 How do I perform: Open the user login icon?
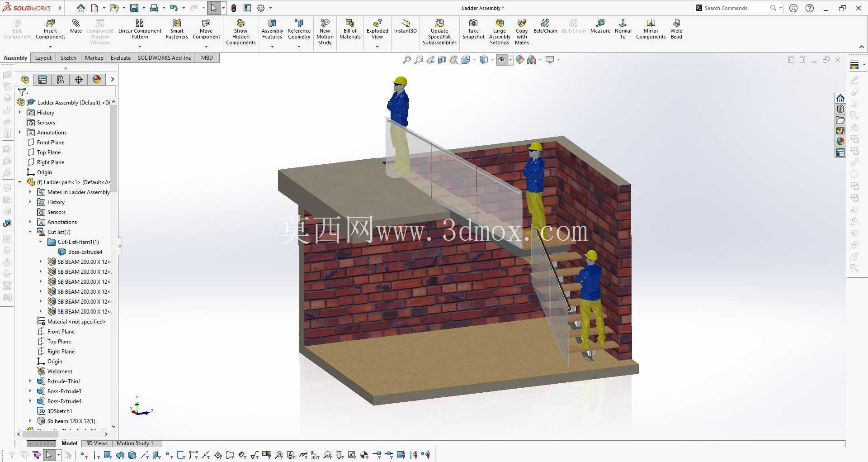pyautogui.click(x=793, y=8)
